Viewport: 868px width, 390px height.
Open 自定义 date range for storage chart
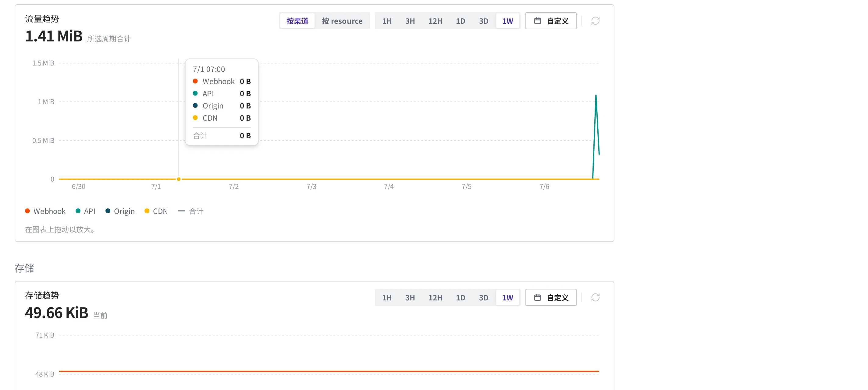click(551, 297)
